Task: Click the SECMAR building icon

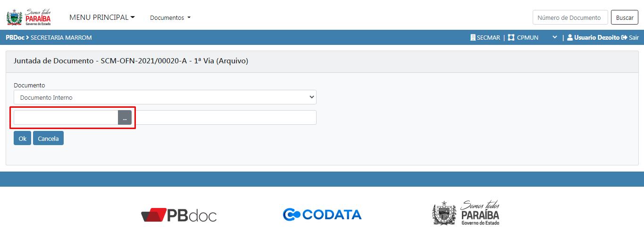Action: [x=473, y=37]
